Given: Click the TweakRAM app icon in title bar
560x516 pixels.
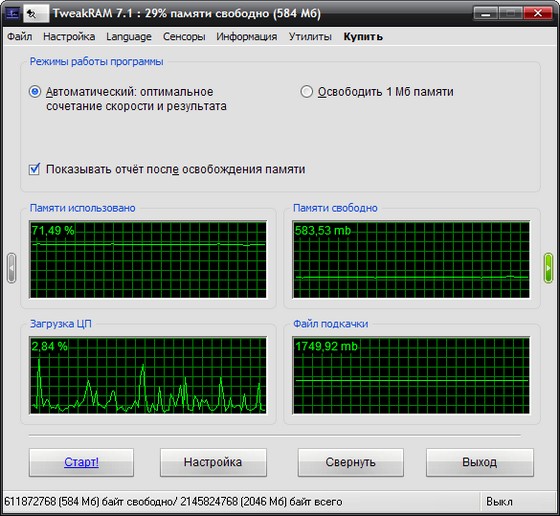Looking at the screenshot, I should click(12, 14).
